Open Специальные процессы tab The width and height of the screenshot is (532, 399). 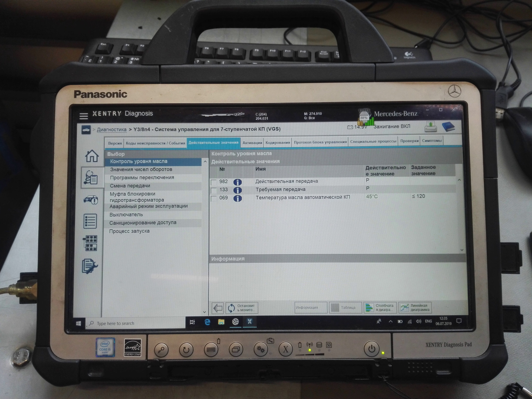(x=373, y=141)
